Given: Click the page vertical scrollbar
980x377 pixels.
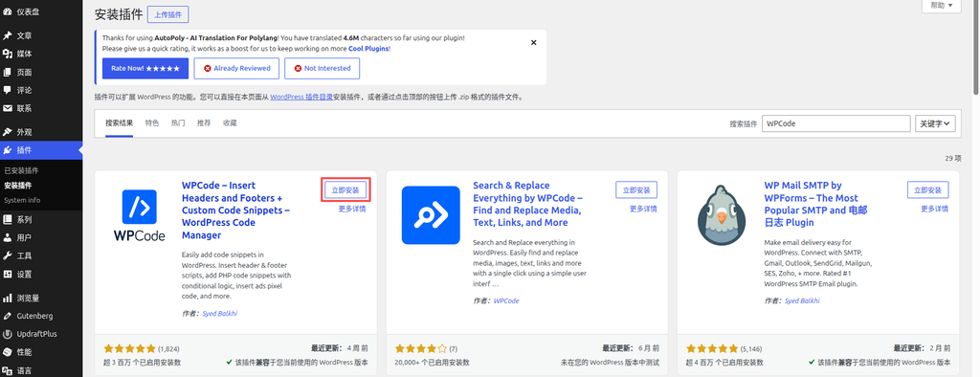Looking at the screenshot, I should pyautogui.click(x=975, y=47).
